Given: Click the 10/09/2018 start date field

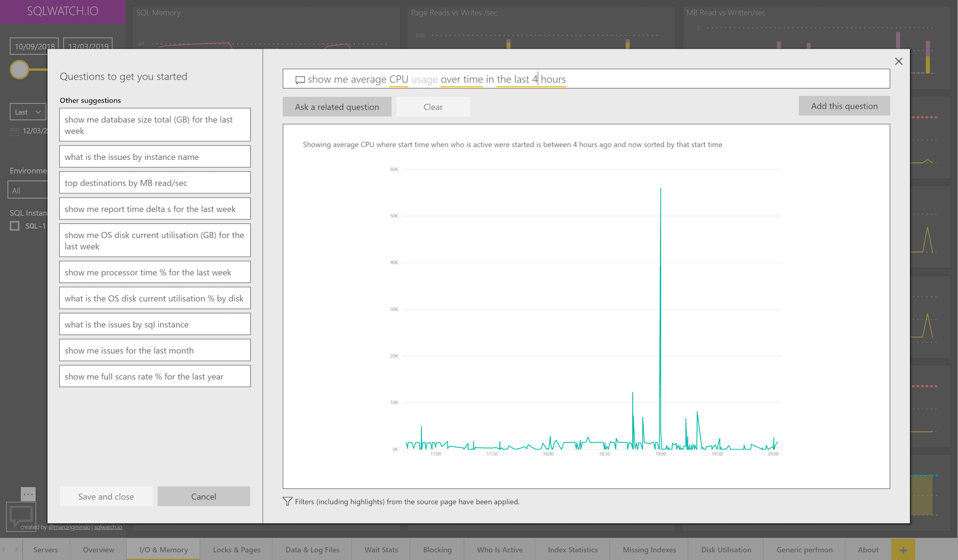Looking at the screenshot, I should (x=33, y=46).
